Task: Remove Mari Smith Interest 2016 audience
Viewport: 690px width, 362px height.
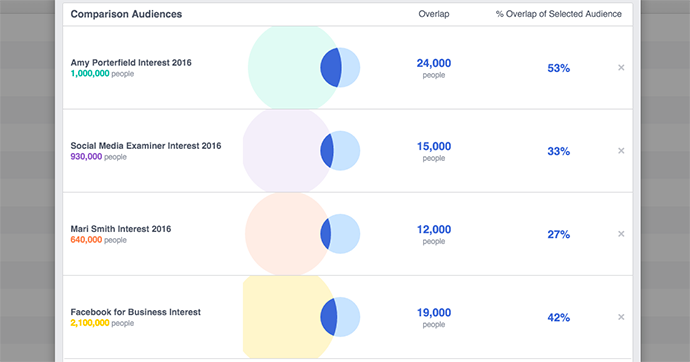Action: coord(621,234)
